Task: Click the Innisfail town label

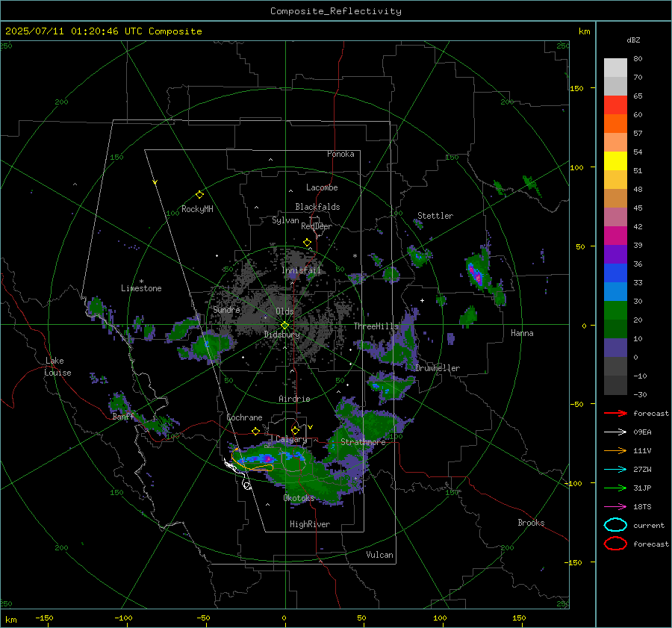Action: [x=302, y=270]
